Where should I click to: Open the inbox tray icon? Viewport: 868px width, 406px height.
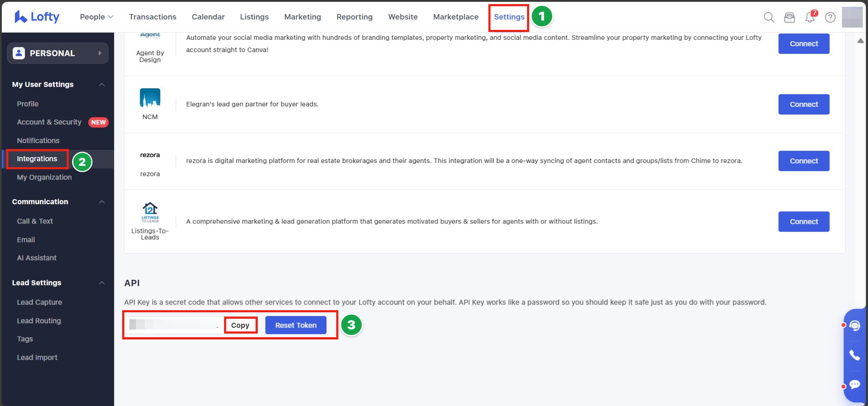point(789,17)
